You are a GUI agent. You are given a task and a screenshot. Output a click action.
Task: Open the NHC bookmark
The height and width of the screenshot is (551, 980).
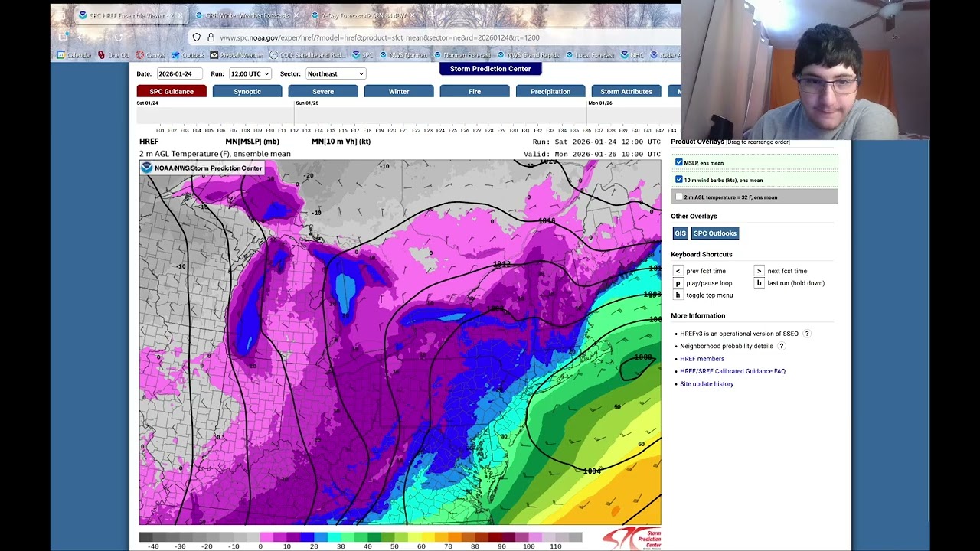coord(632,55)
